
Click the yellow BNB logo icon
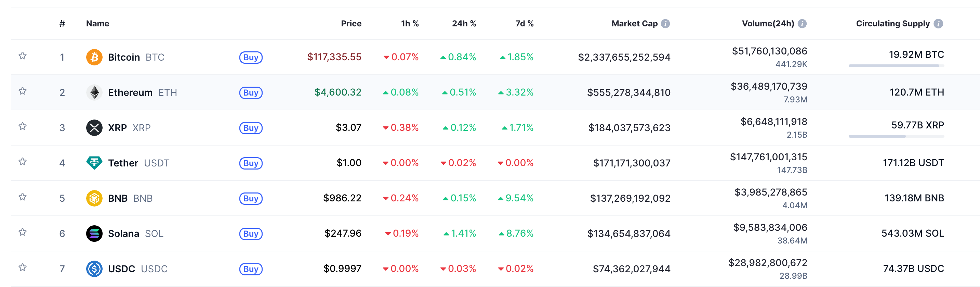[94, 198]
